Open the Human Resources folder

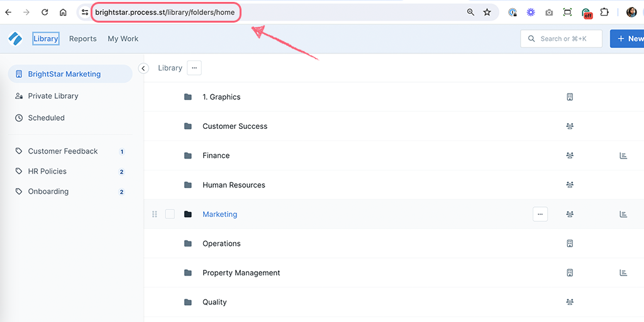coord(234,185)
